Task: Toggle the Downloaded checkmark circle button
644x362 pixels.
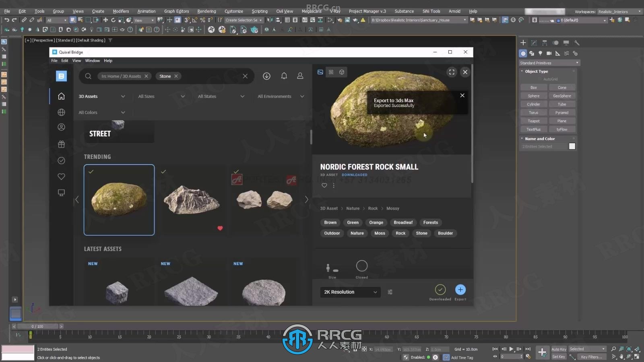Action: click(x=440, y=290)
